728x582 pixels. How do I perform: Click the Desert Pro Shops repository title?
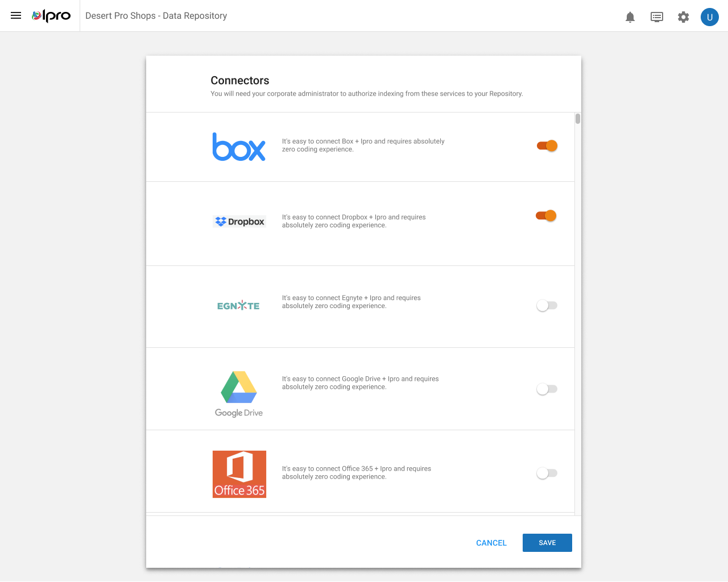coord(156,16)
